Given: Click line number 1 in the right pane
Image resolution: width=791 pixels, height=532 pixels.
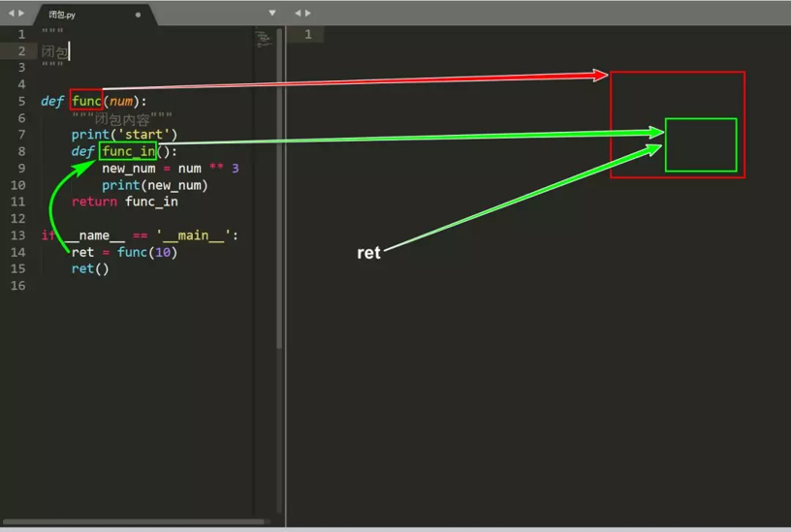Looking at the screenshot, I should 308,34.
